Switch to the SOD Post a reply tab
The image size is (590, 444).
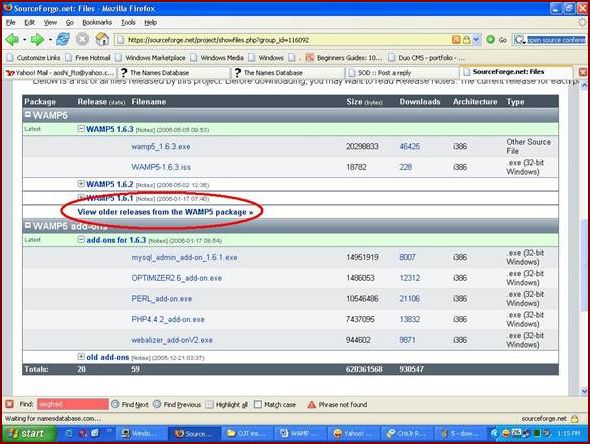click(x=401, y=73)
